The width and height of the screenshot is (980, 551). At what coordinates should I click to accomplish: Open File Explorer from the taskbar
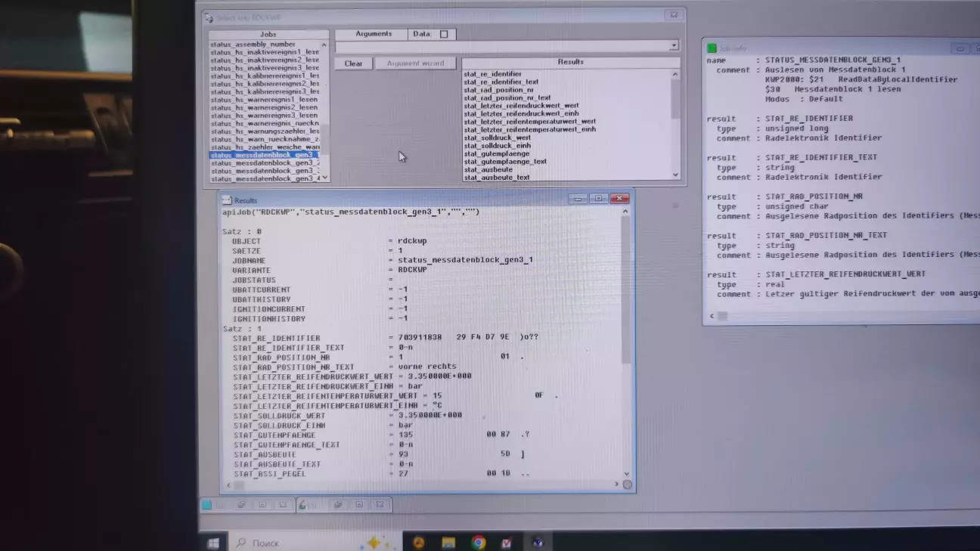pos(448,542)
